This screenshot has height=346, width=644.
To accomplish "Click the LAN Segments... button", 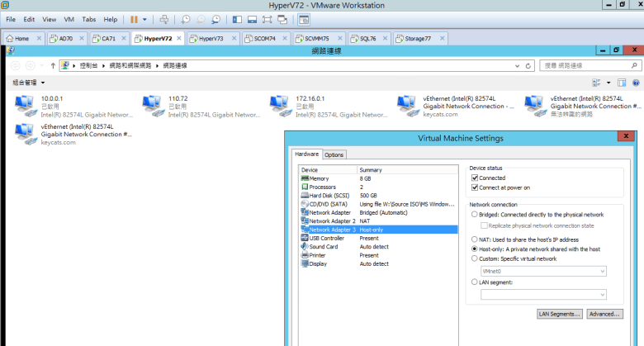I will point(560,314).
